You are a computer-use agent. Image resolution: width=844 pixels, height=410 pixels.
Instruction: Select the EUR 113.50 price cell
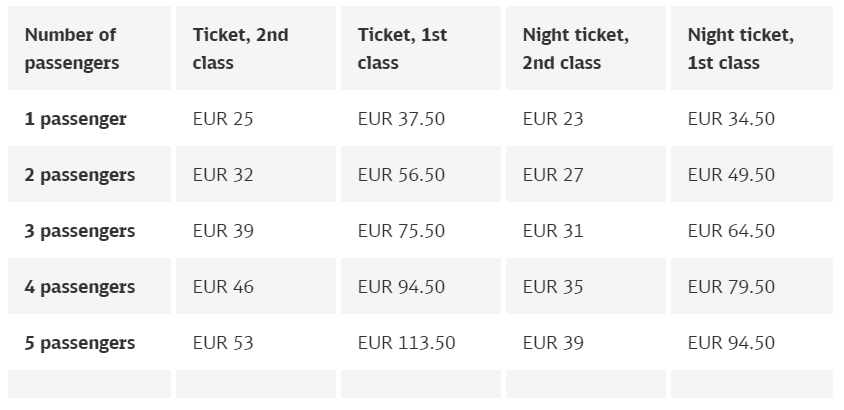(x=406, y=343)
